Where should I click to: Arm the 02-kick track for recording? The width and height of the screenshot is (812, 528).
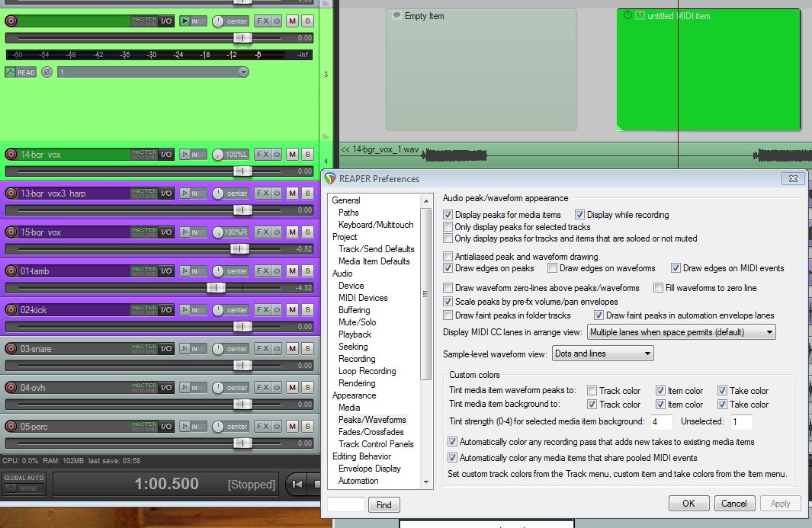(x=11, y=309)
